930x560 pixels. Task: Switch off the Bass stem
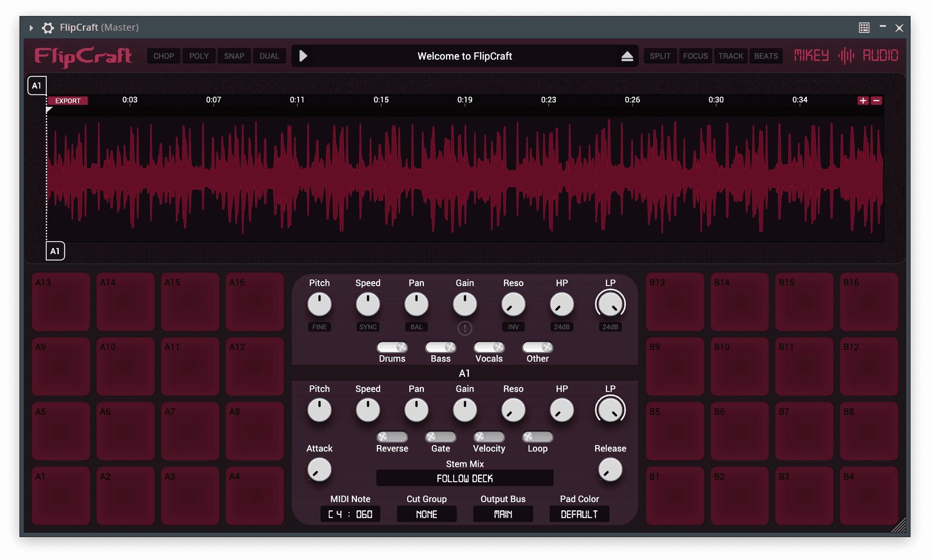441,347
